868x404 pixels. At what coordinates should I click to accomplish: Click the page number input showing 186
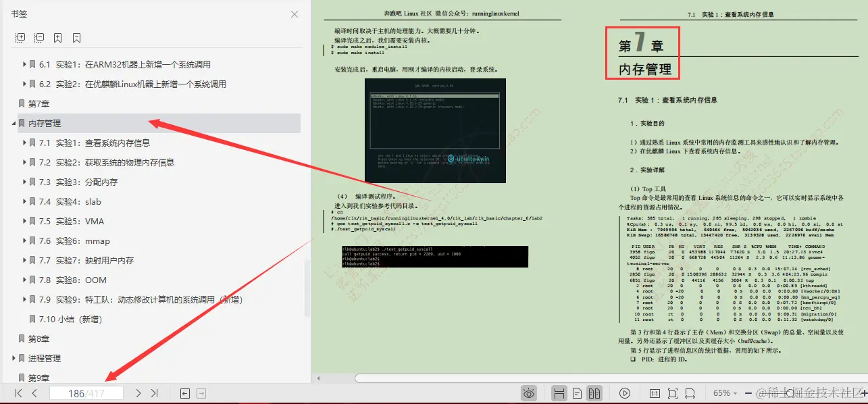(86, 393)
